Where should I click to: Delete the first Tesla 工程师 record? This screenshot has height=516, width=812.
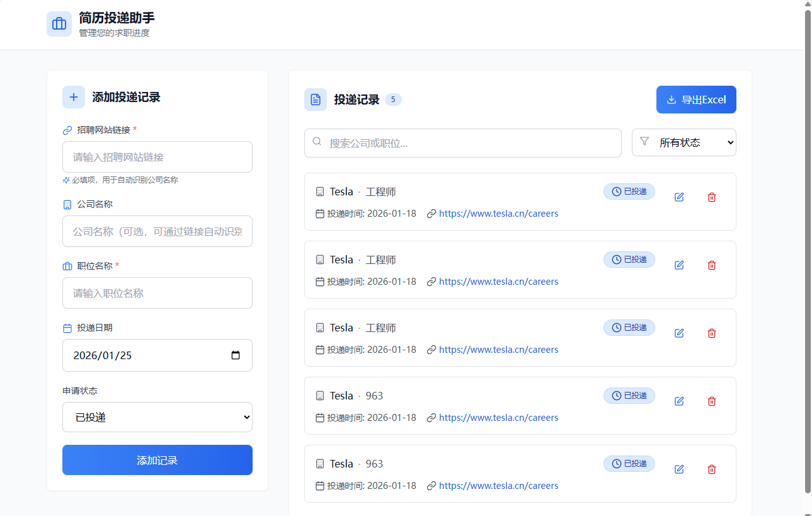[x=712, y=197]
